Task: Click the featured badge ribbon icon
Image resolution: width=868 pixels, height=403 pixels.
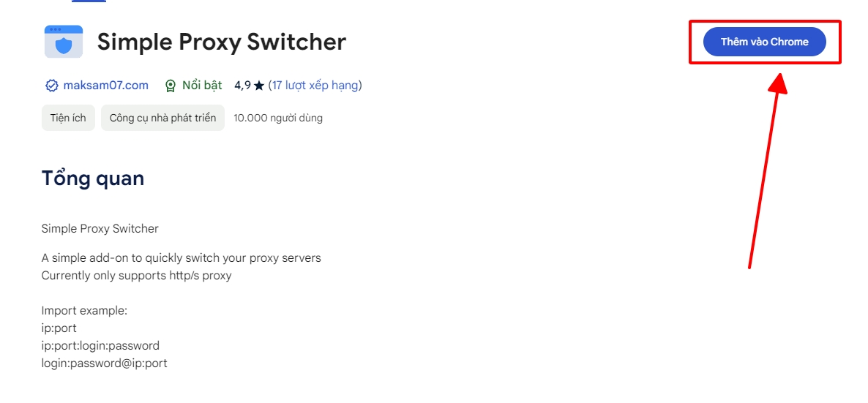Action: pos(171,86)
